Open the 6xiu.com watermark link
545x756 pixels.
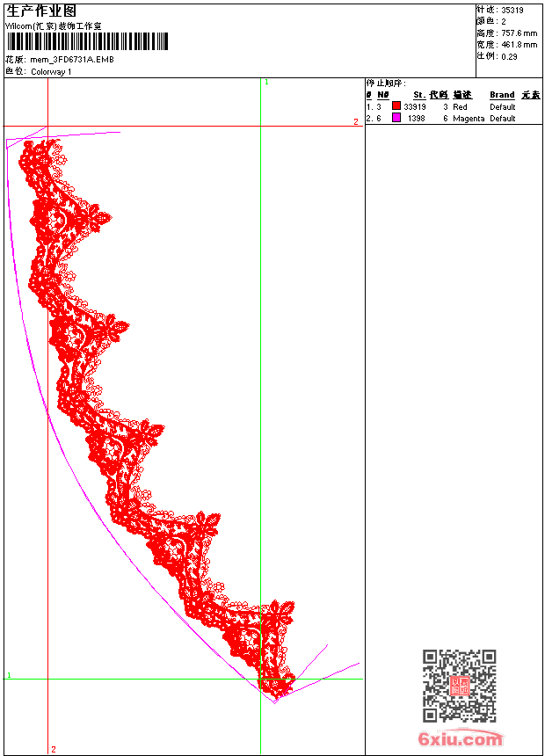click(460, 738)
